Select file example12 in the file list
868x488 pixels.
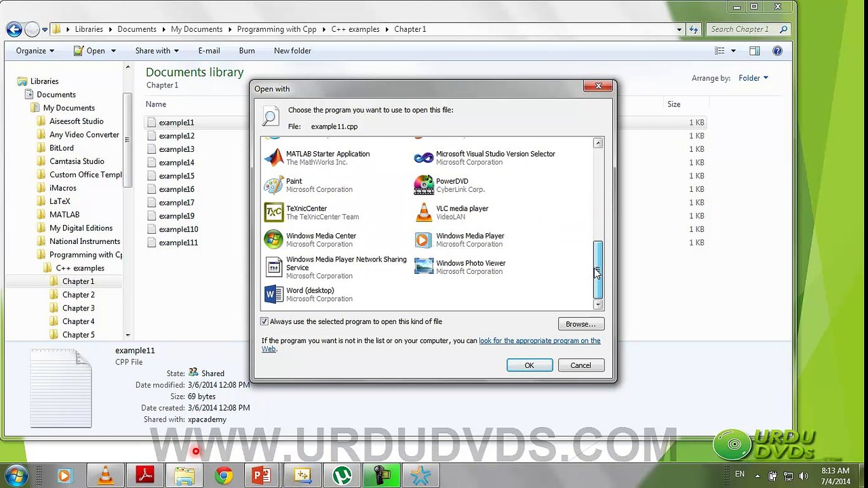point(176,136)
